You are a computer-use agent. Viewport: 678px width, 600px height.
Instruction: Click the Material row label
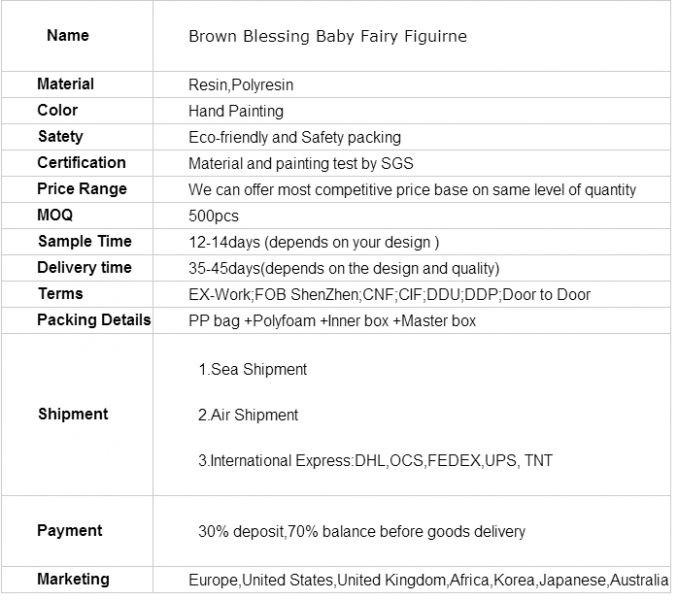pyautogui.click(x=65, y=84)
